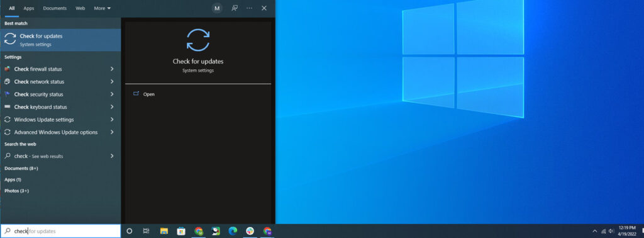Open the search feedback icon
The width and height of the screenshot is (644, 238).
(235, 8)
